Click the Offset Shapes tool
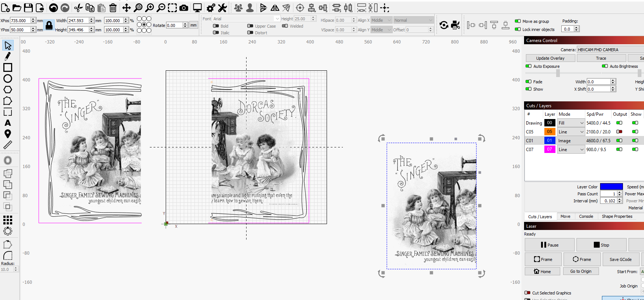 click(8, 160)
